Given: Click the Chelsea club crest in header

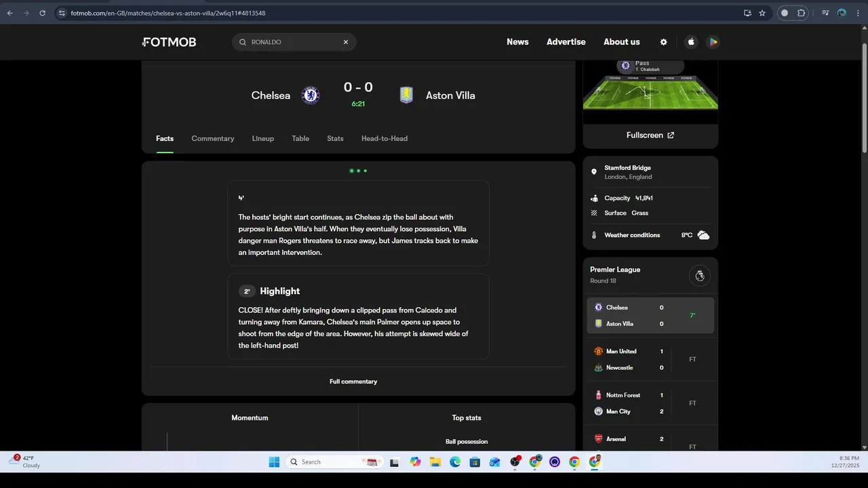Looking at the screenshot, I should 311,96.
